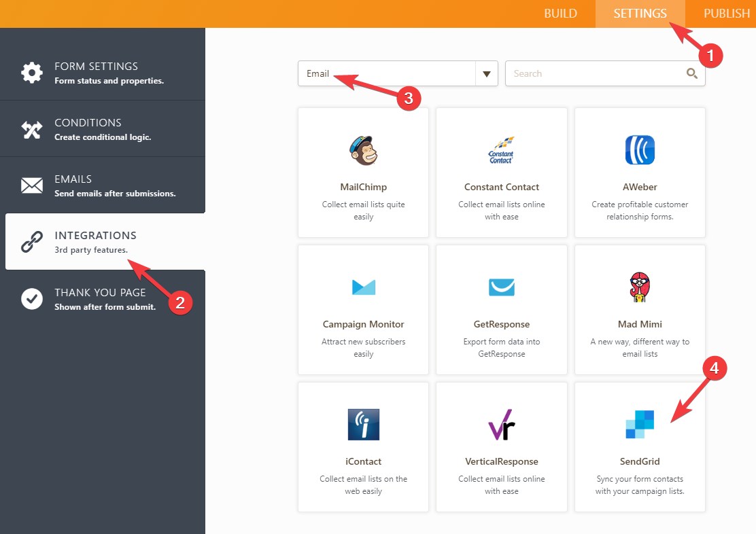Select the Mad Mimi character icon
The height and width of the screenshot is (534, 756).
pyautogui.click(x=640, y=287)
